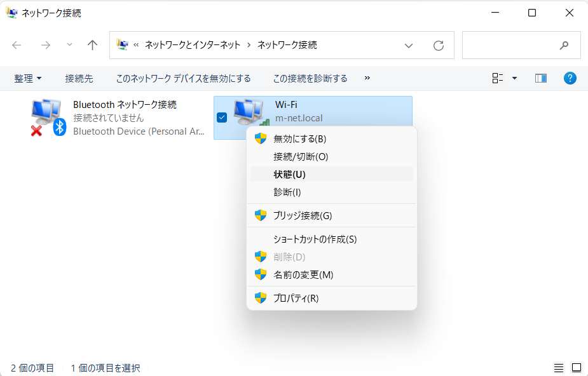Click 接続されていません status text
This screenshot has height=376, width=588.
coord(108,118)
